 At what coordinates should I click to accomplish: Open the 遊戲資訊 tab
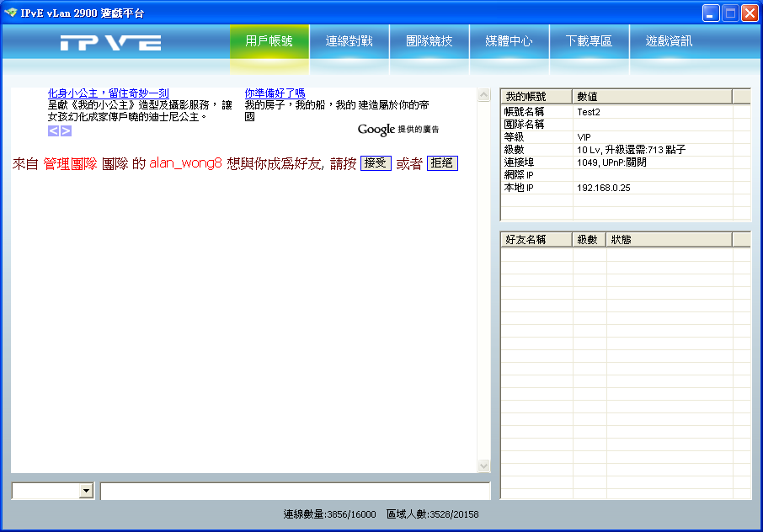pyautogui.click(x=669, y=42)
